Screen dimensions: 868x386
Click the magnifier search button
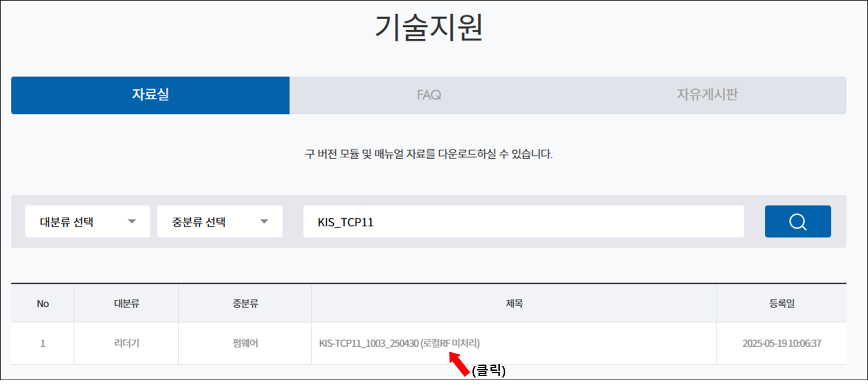pyautogui.click(x=798, y=222)
